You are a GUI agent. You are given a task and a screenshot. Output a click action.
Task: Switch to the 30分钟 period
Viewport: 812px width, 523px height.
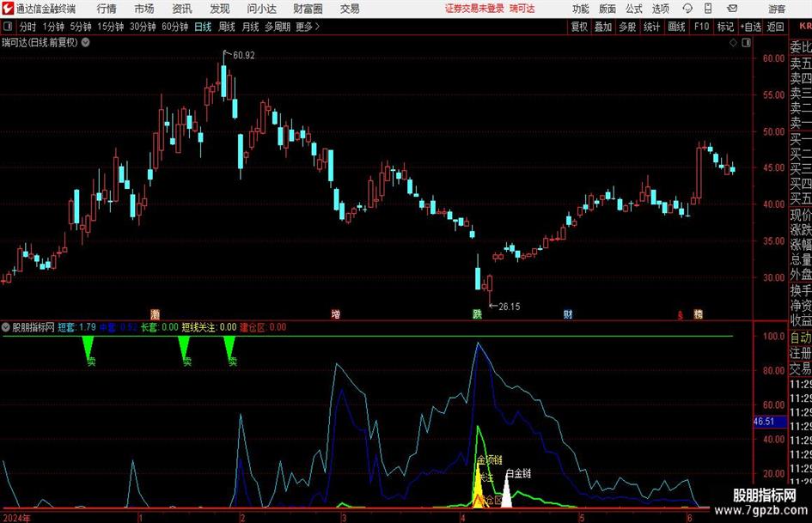(143, 27)
